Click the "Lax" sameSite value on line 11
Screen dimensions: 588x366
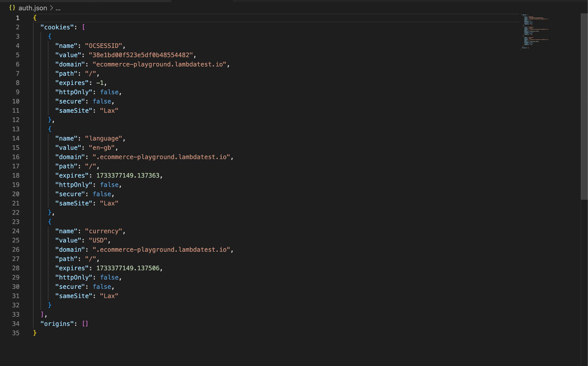click(109, 110)
